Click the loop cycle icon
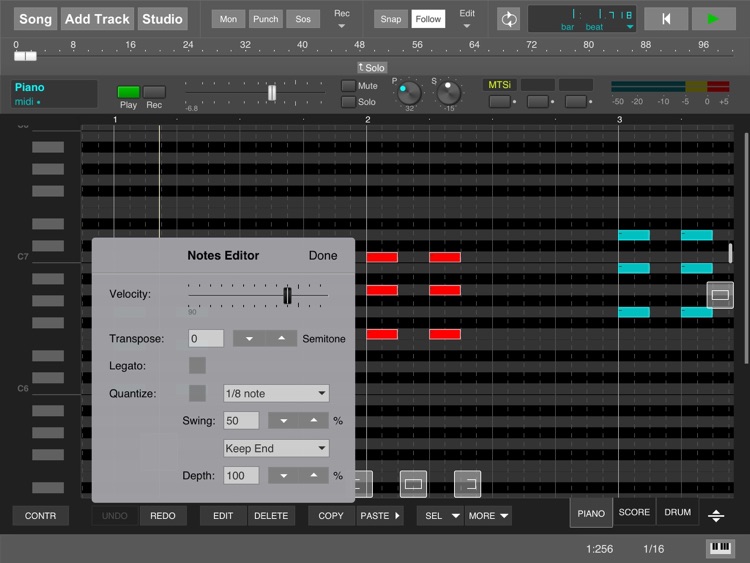 [508, 19]
